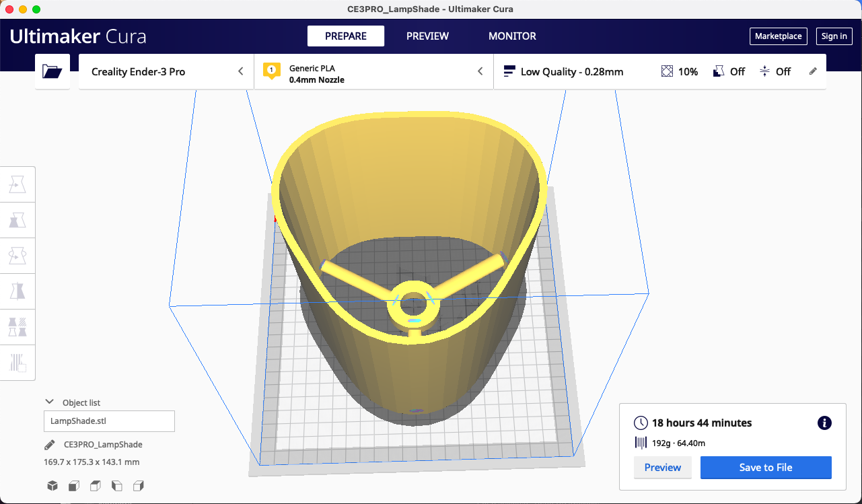Click the Ultimaker Cura logo
862x504 pixels.
point(78,36)
